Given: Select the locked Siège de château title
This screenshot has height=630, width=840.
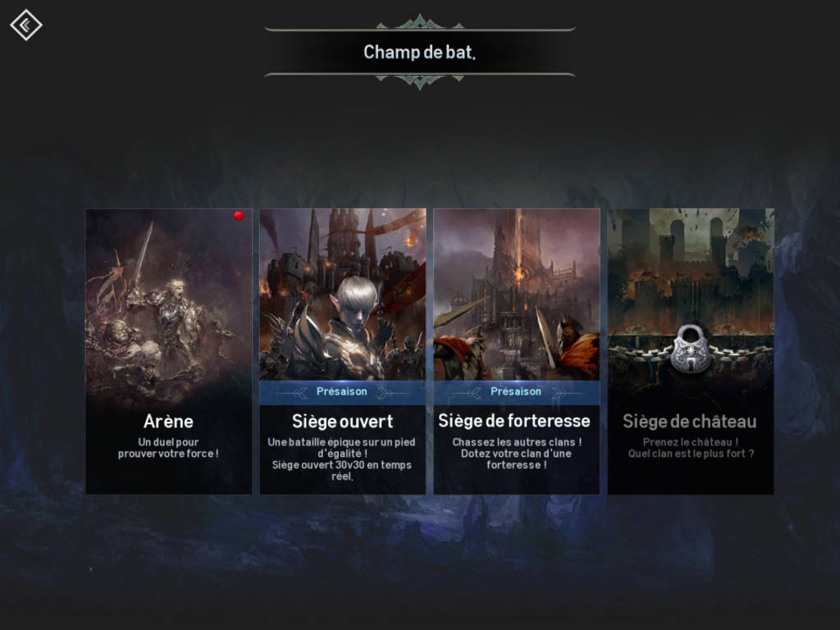Looking at the screenshot, I should (x=690, y=422).
